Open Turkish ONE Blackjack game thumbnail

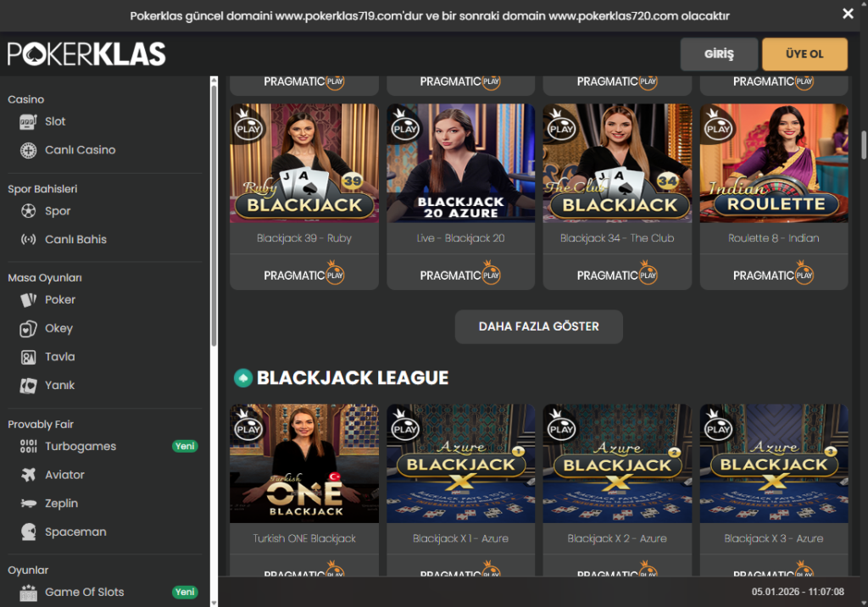click(x=304, y=464)
